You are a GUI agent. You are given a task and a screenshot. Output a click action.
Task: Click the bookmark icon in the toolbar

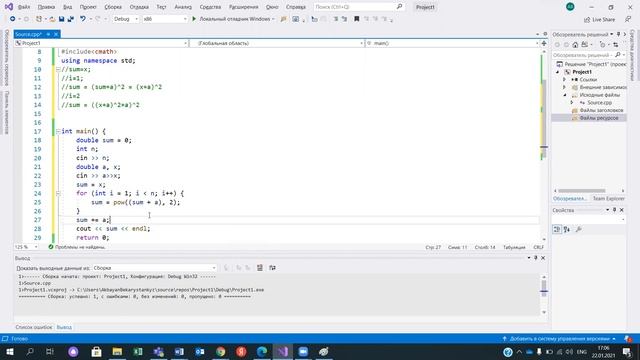point(356,19)
